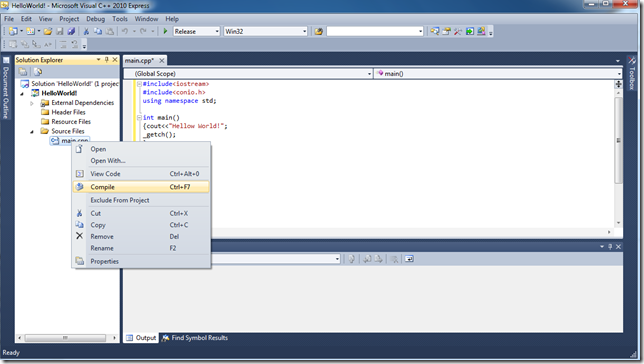Click the Properties icon in Solution Explorer toolbar
Image resolution: width=644 pixels, height=364 pixels.
23,72
